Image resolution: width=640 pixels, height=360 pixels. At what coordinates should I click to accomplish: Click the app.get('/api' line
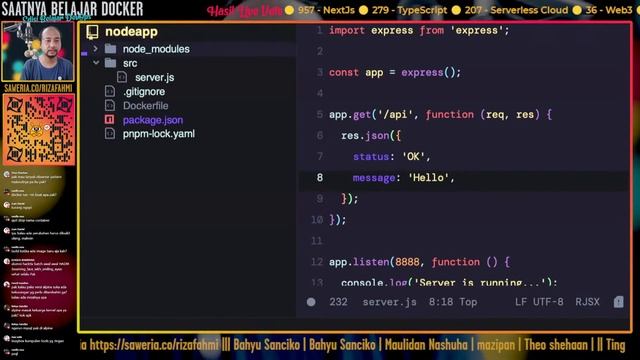(x=440, y=115)
